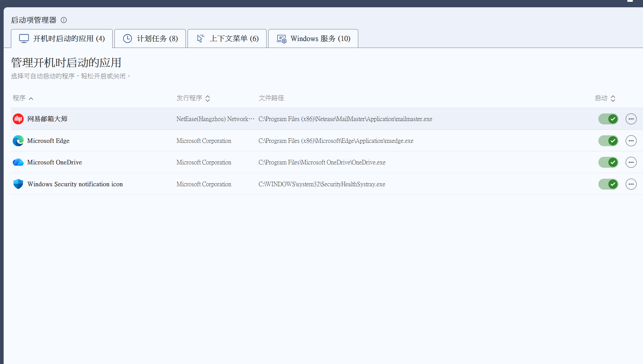
Task: Click the 管理开机时启动的应用 heading
Action: [66, 63]
